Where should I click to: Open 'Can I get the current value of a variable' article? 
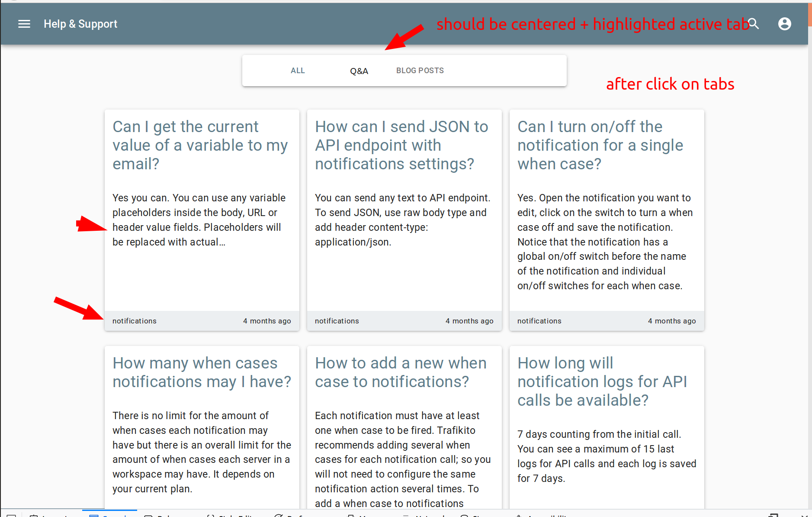point(200,145)
